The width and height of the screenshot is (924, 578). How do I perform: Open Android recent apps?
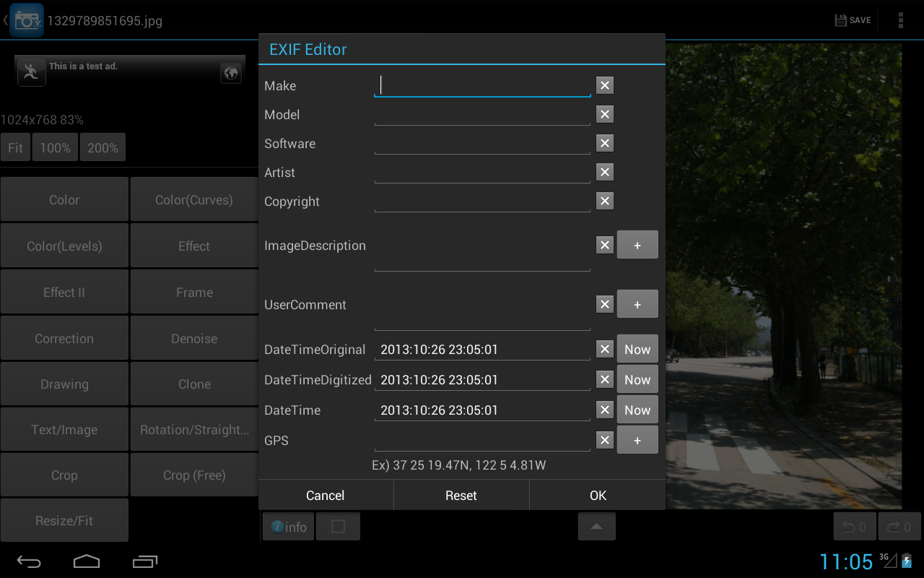(x=145, y=561)
